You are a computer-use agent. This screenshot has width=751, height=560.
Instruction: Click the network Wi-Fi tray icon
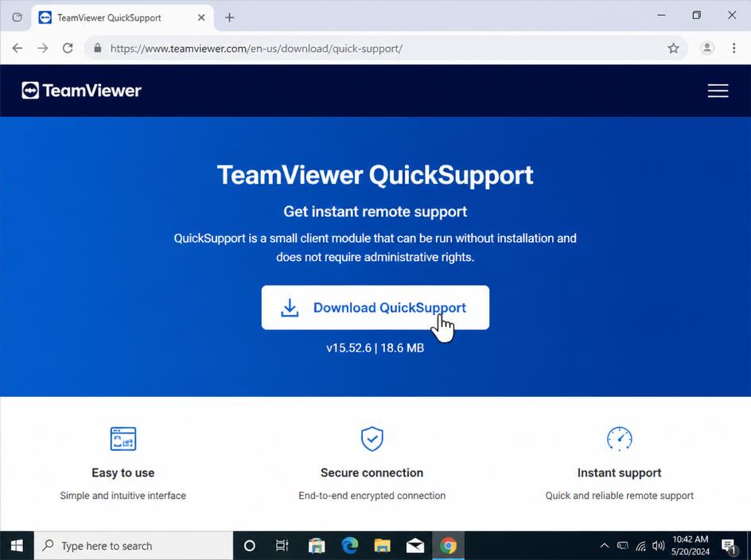(x=641, y=546)
